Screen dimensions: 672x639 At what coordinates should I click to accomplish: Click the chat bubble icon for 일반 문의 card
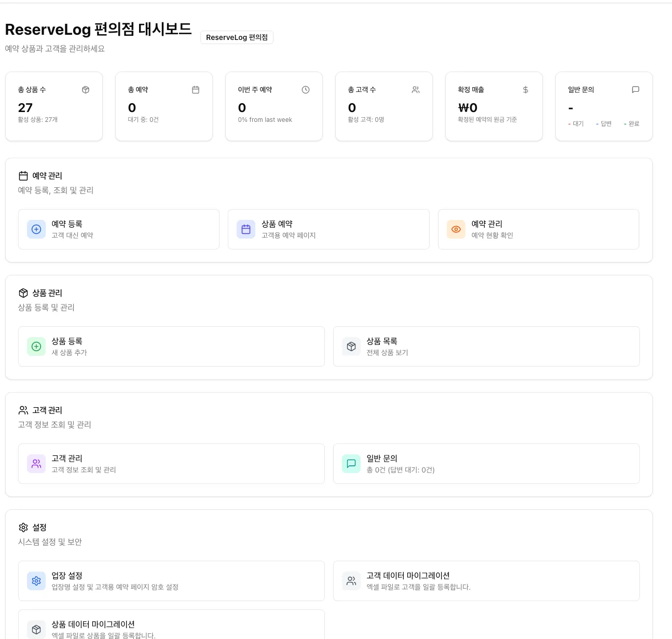[351, 464]
